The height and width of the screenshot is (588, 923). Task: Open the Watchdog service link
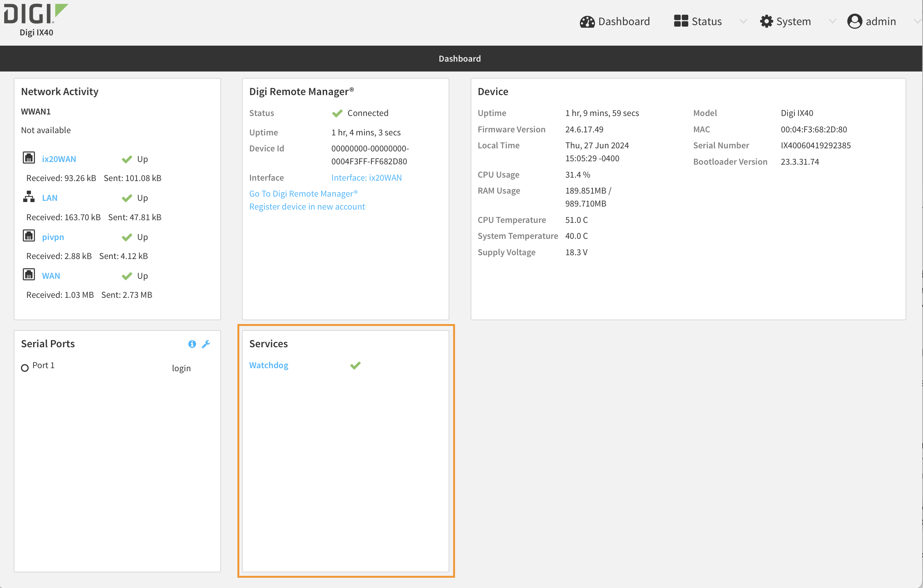269,365
